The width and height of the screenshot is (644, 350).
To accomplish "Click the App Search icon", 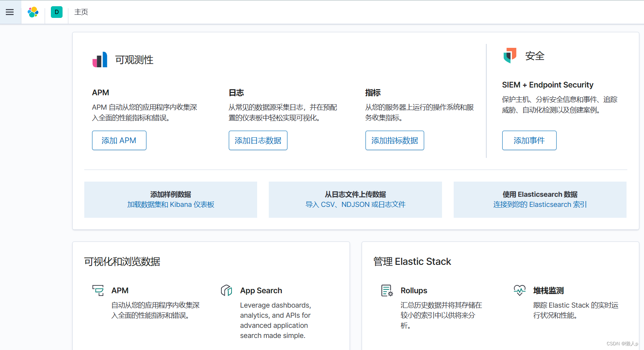I will pyautogui.click(x=226, y=290).
